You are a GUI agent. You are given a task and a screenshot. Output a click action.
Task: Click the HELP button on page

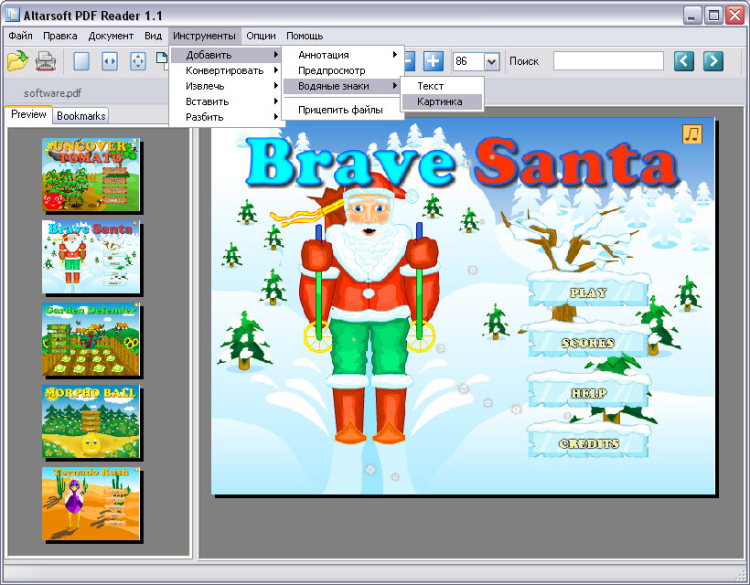coord(589,392)
